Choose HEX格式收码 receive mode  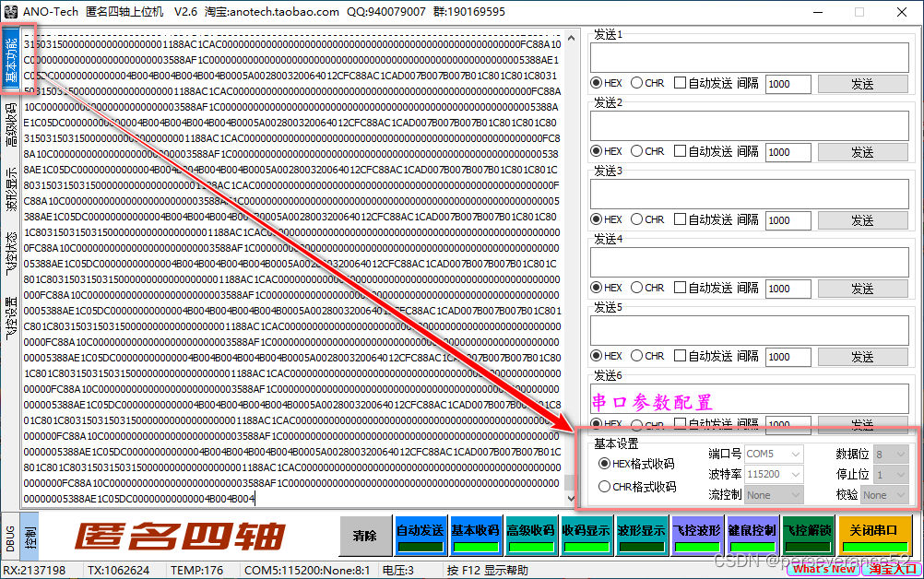(636, 464)
